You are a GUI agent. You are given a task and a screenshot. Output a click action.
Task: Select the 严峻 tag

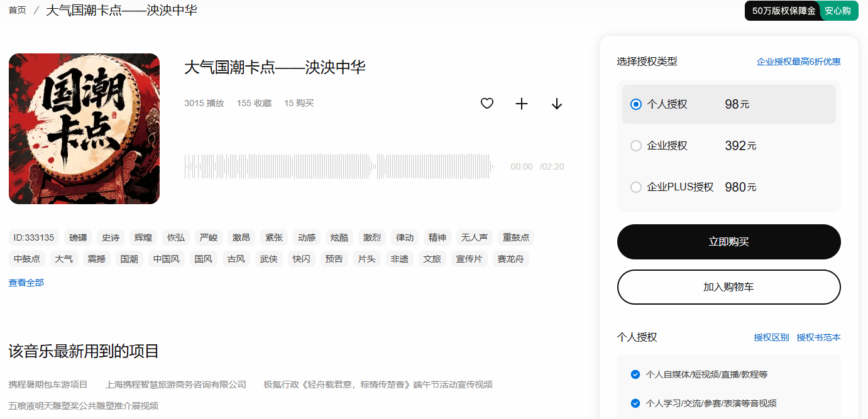[209, 237]
